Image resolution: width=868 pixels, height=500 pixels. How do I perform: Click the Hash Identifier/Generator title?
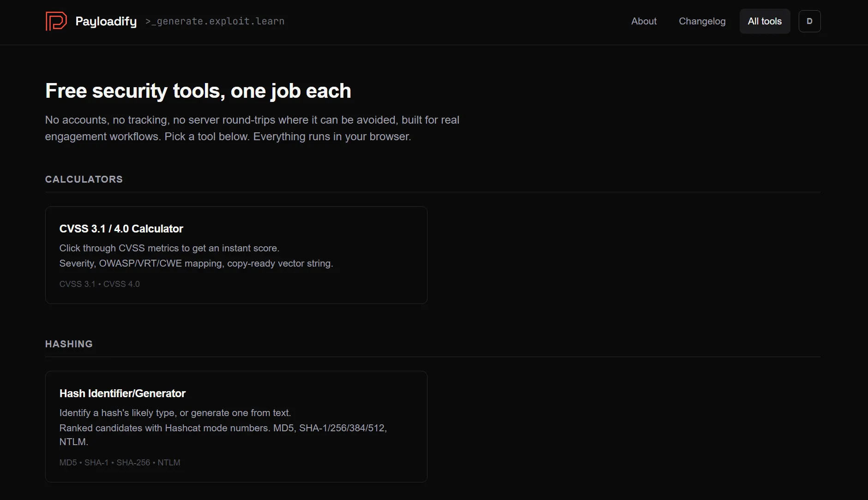coord(122,393)
